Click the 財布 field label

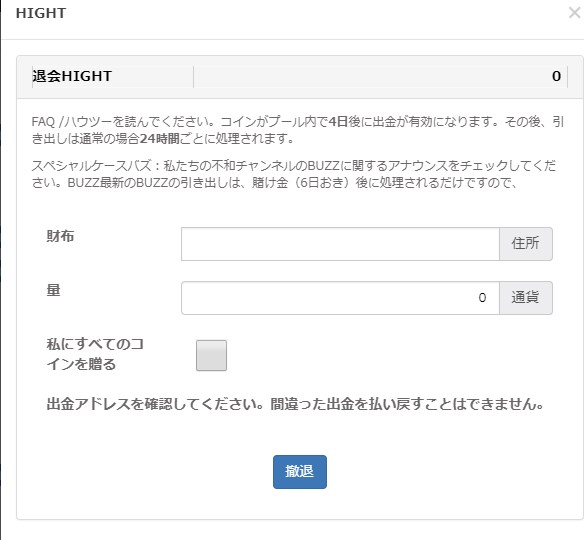60,236
